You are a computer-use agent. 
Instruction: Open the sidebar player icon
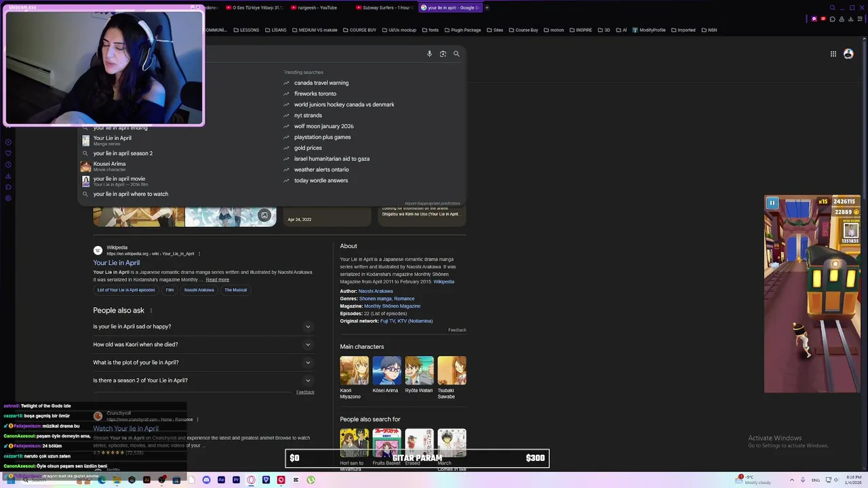tap(8, 142)
